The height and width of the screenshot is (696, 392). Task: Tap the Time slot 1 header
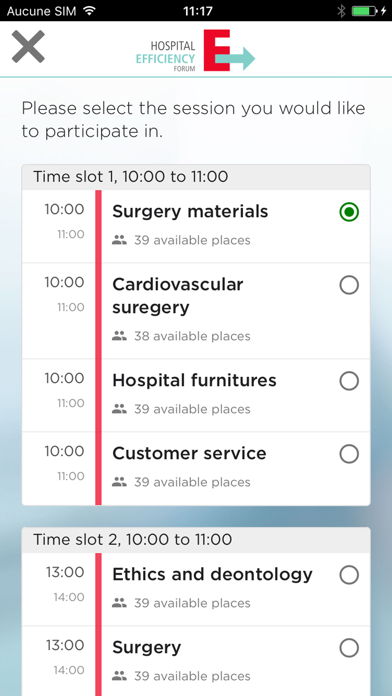pyautogui.click(x=196, y=177)
